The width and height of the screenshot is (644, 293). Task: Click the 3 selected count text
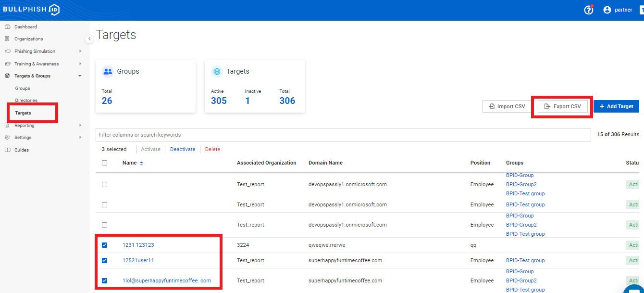click(x=114, y=150)
